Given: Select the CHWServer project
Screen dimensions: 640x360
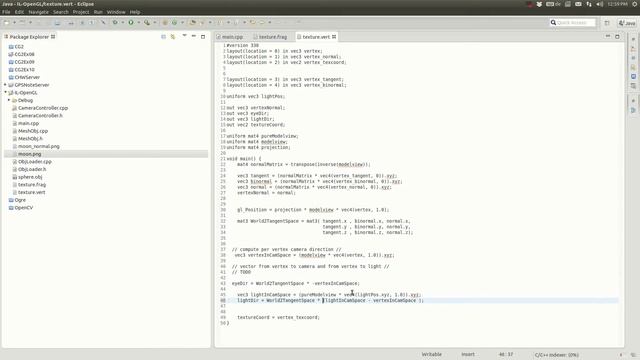Looking at the screenshot, I should tap(27, 77).
